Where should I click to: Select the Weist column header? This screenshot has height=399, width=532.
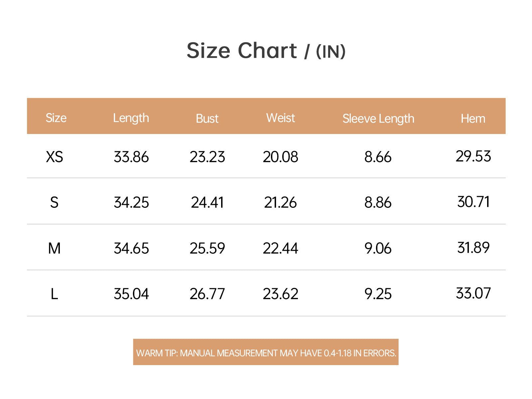pos(280,118)
